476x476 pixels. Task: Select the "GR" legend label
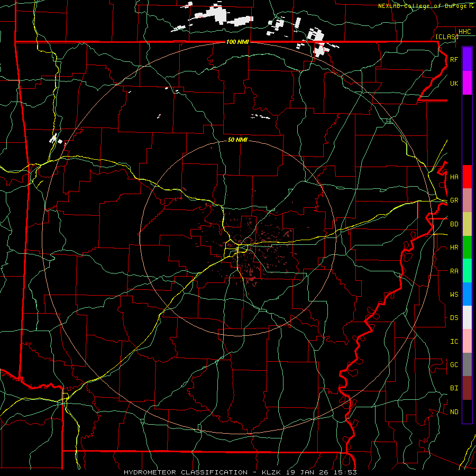pos(454,200)
